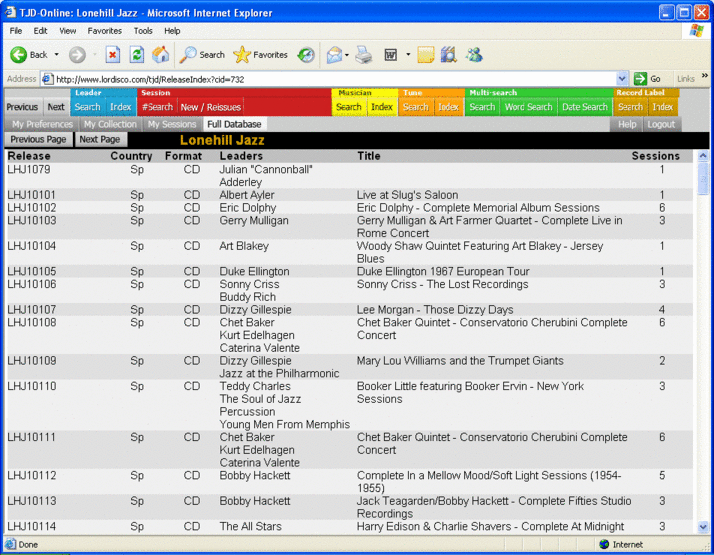Open Multi-search Word Search
The image size is (714, 555).
[528, 107]
